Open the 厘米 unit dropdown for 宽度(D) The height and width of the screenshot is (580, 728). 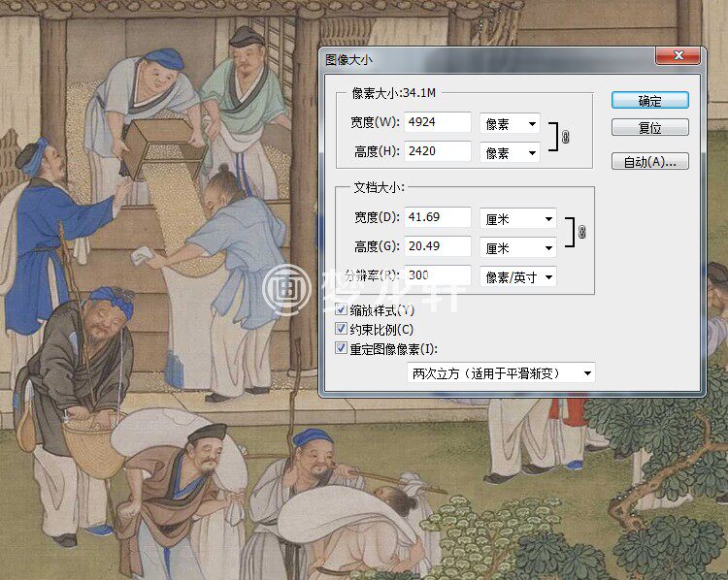[517, 218]
